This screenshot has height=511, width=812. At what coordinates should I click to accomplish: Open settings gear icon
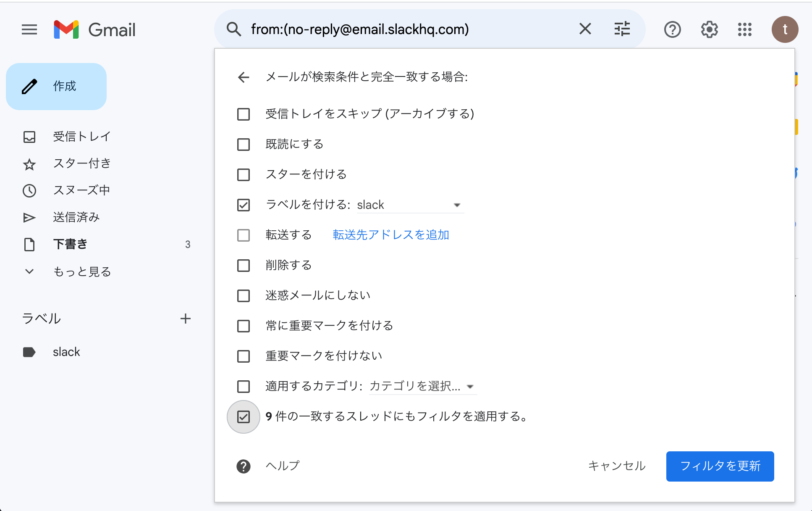[710, 29]
